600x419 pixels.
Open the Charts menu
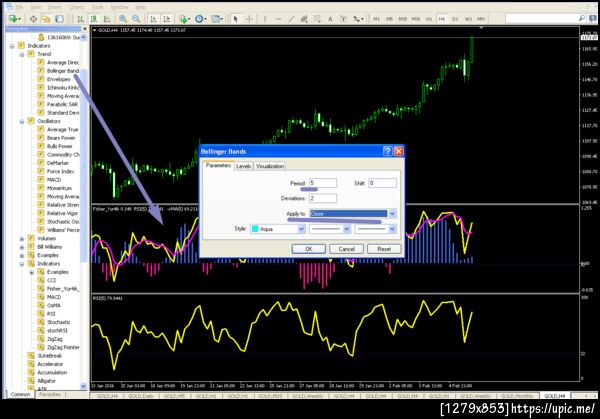[x=77, y=7]
